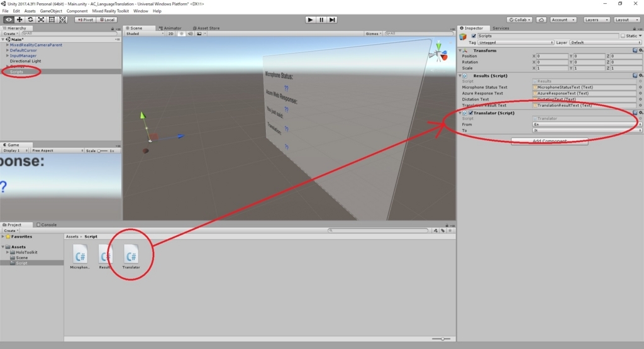This screenshot has height=349, width=644.
Task: Open the Gizmos dropdown
Action: coord(374,34)
